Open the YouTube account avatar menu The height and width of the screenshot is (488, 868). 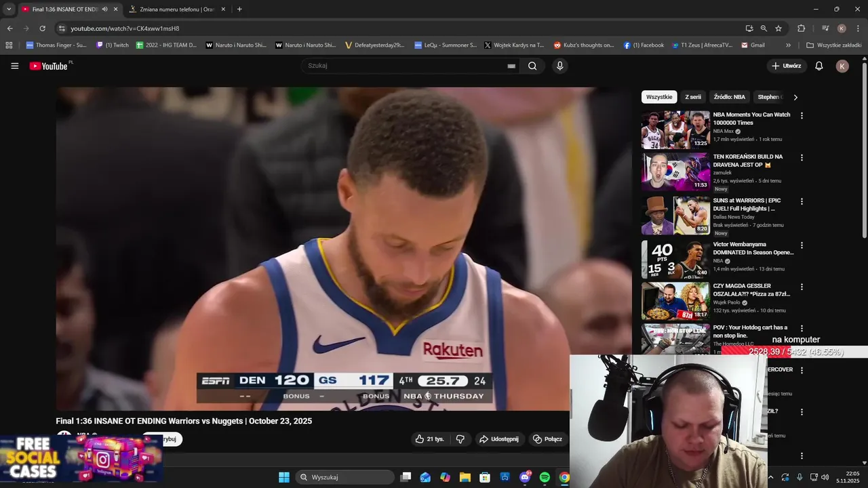click(842, 66)
